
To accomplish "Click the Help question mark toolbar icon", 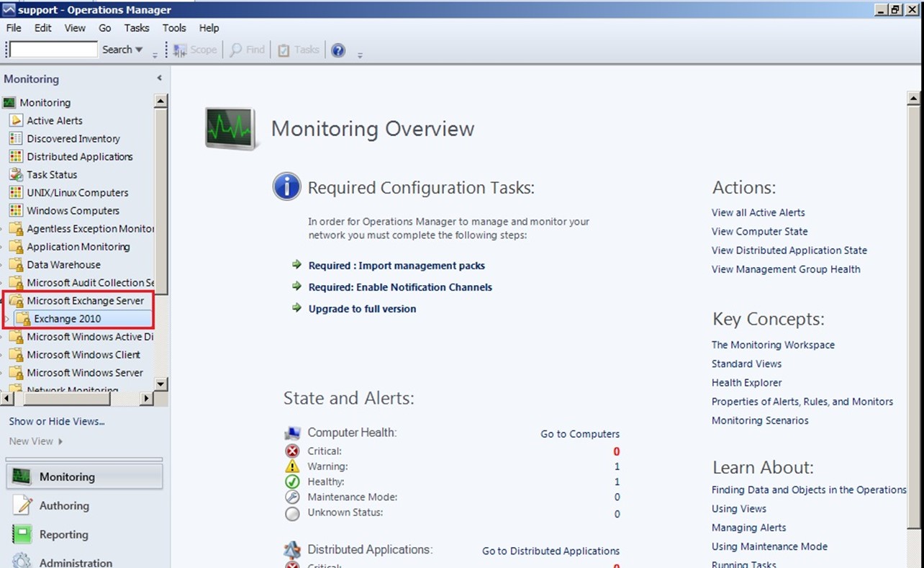I will (x=338, y=50).
